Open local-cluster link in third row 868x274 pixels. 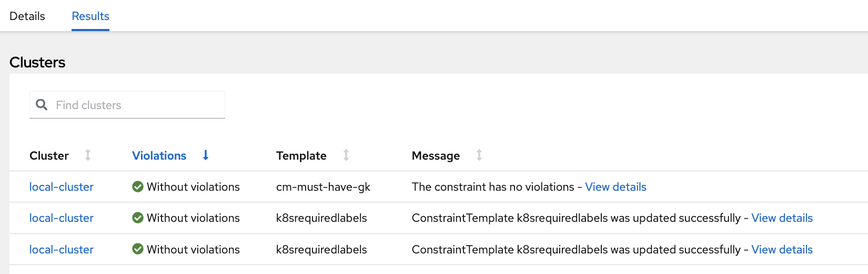pyautogui.click(x=62, y=250)
